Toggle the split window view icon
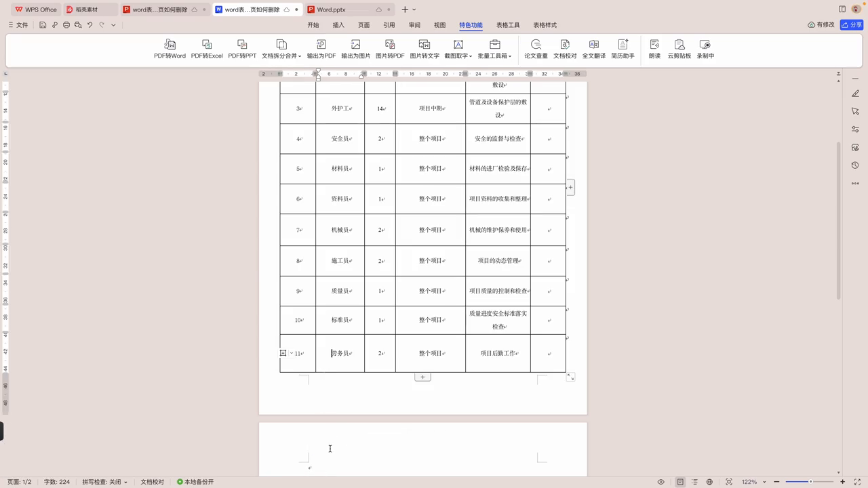This screenshot has height=488, width=868. (x=842, y=9)
